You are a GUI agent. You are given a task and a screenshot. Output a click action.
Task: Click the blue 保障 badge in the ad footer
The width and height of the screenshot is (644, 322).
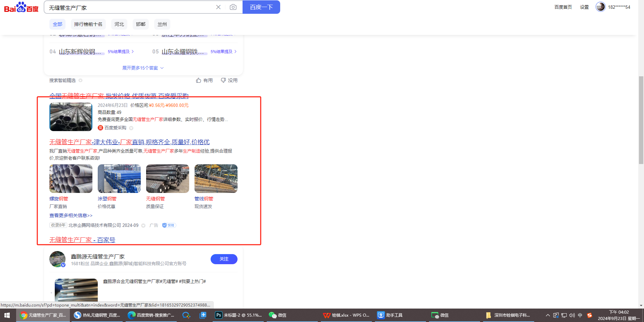point(169,225)
